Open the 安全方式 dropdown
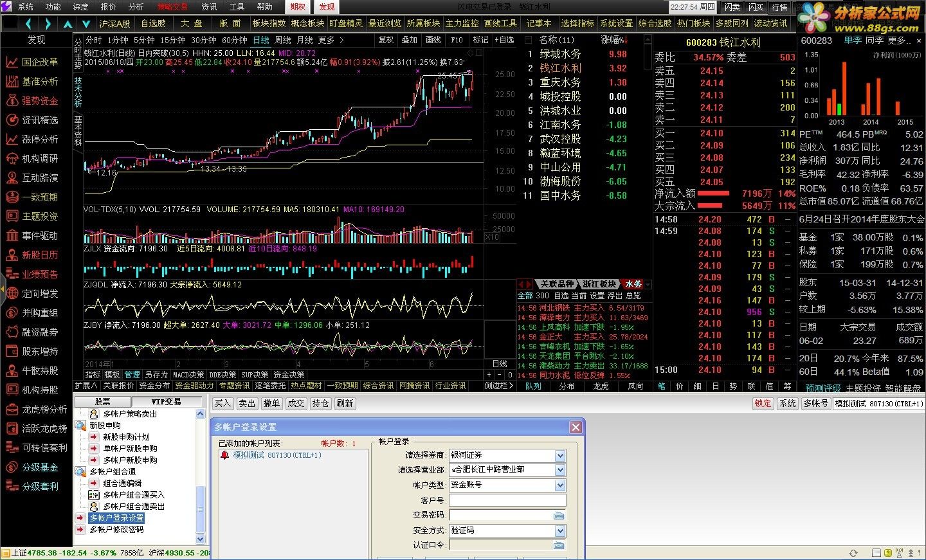The width and height of the screenshot is (926, 560). tap(560, 530)
